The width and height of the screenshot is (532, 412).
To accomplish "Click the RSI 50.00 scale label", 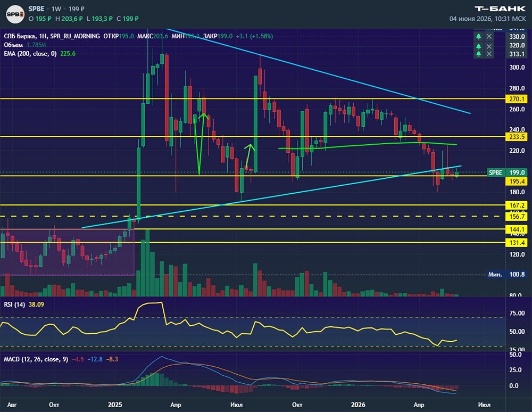I will coord(517,332).
